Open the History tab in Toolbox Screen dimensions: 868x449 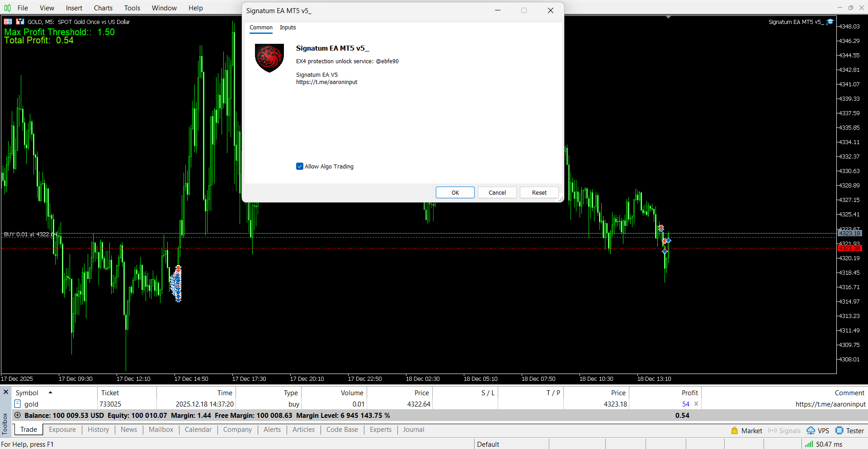point(98,430)
